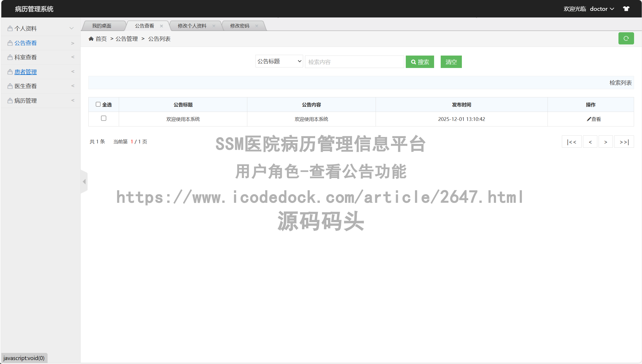Switch to the 我的桌面 tab

(x=102, y=26)
